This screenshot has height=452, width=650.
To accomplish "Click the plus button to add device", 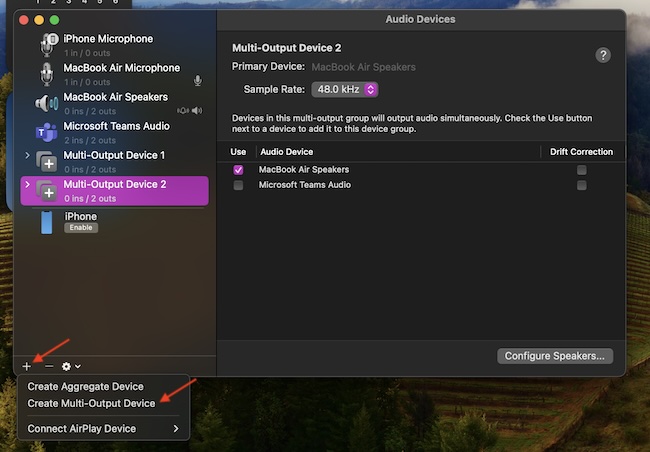I will (x=27, y=367).
